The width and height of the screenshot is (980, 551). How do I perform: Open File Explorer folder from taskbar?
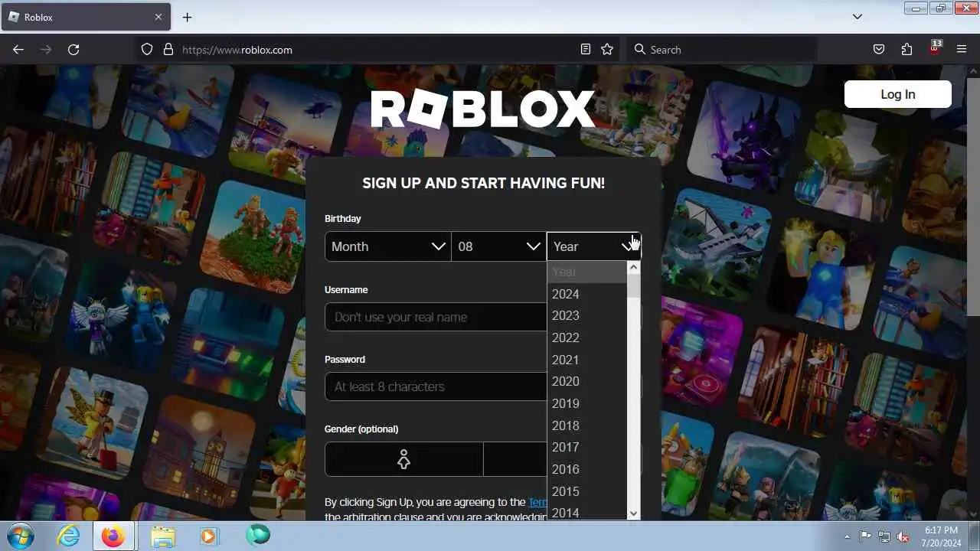pos(162,536)
